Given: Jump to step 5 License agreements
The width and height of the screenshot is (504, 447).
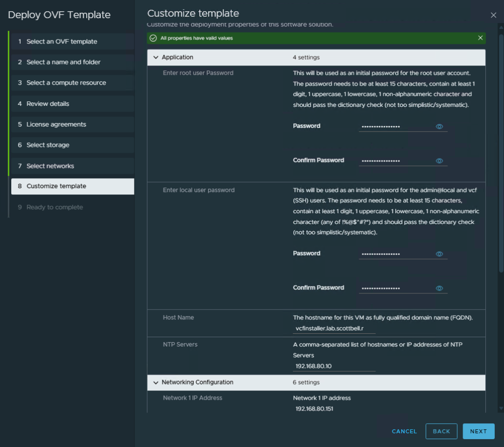Looking at the screenshot, I should point(56,125).
